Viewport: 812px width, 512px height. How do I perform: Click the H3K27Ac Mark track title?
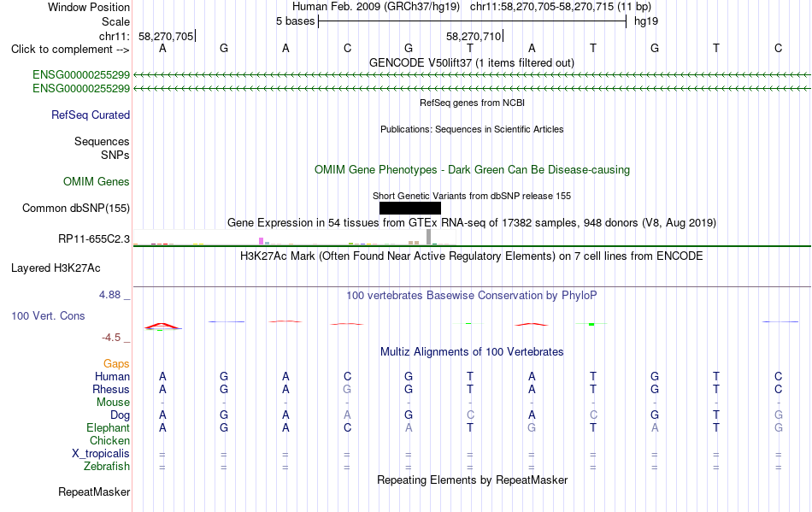(x=472, y=256)
